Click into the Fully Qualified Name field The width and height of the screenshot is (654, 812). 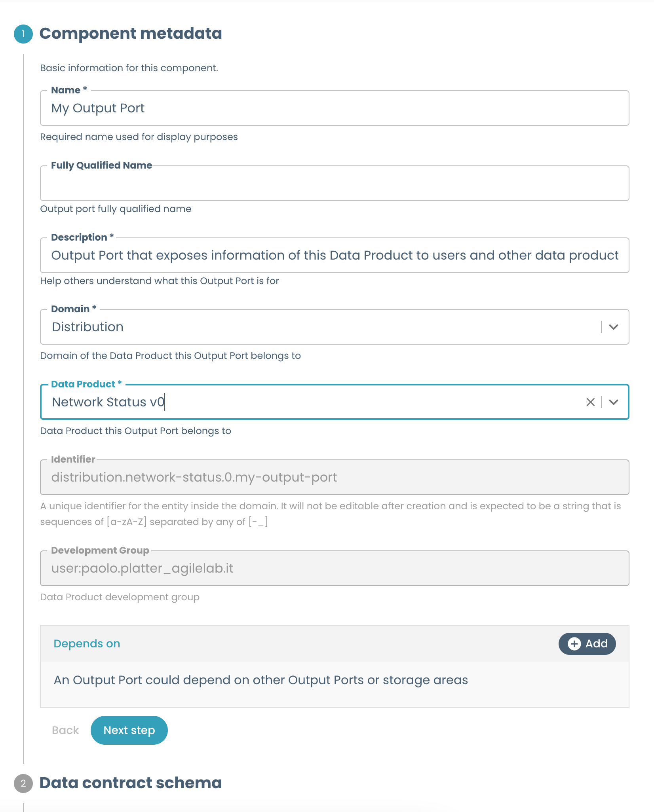point(335,183)
